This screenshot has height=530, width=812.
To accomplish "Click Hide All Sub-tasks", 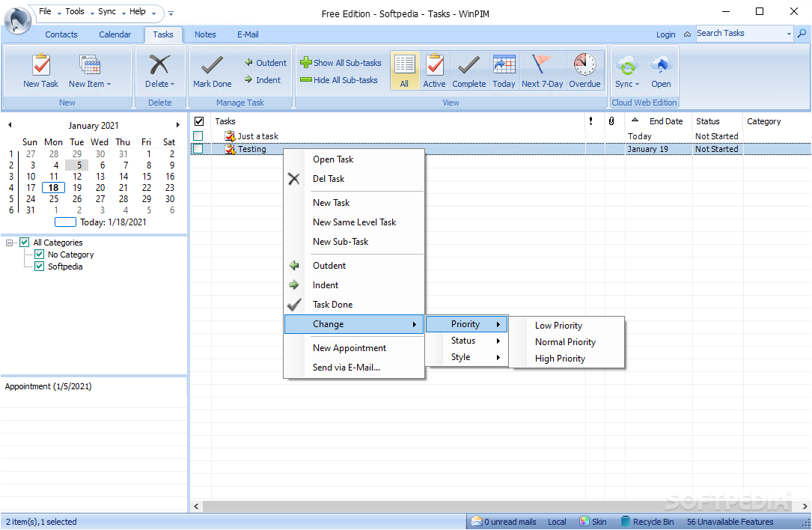I will click(x=339, y=80).
